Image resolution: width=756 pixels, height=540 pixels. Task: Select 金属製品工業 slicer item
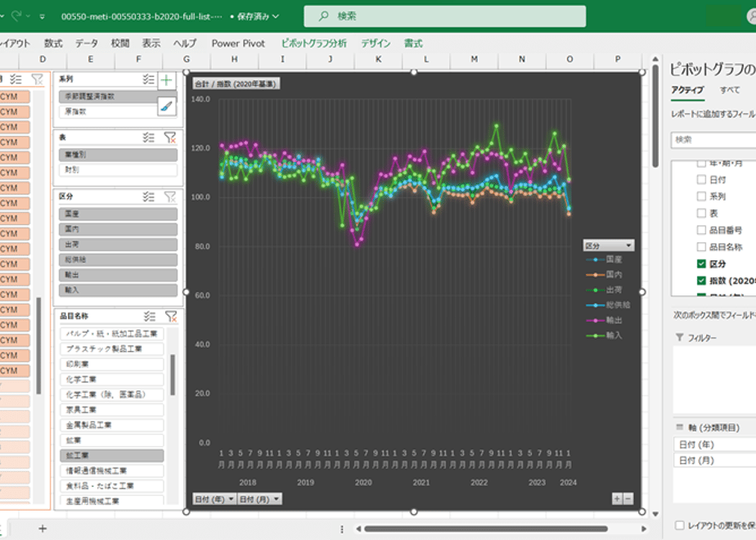point(112,425)
